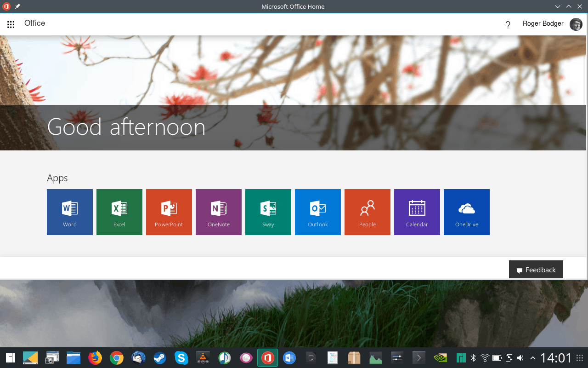Open the OneNote app tile
588x368 pixels.
click(219, 212)
